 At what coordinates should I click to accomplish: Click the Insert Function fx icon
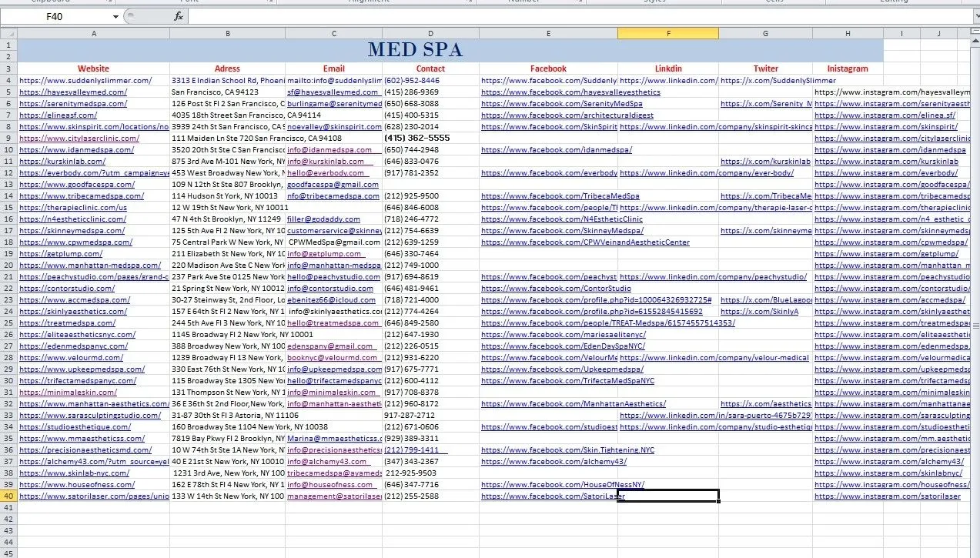click(x=179, y=16)
